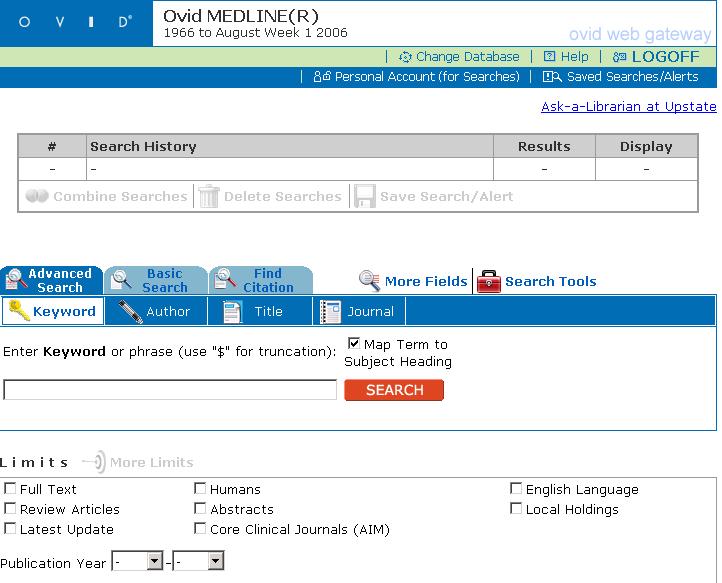The height and width of the screenshot is (583, 722).
Task: Switch to the Advanced Search tab
Action: click(52, 280)
